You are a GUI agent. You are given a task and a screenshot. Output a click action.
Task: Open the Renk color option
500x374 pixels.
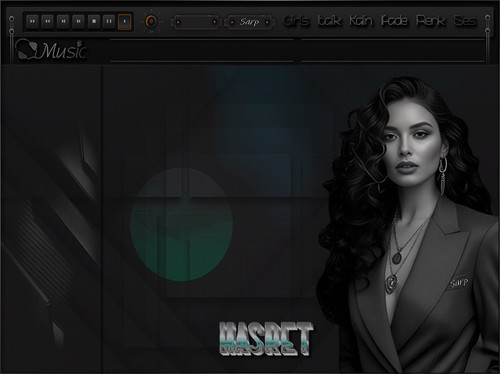pyautogui.click(x=430, y=21)
